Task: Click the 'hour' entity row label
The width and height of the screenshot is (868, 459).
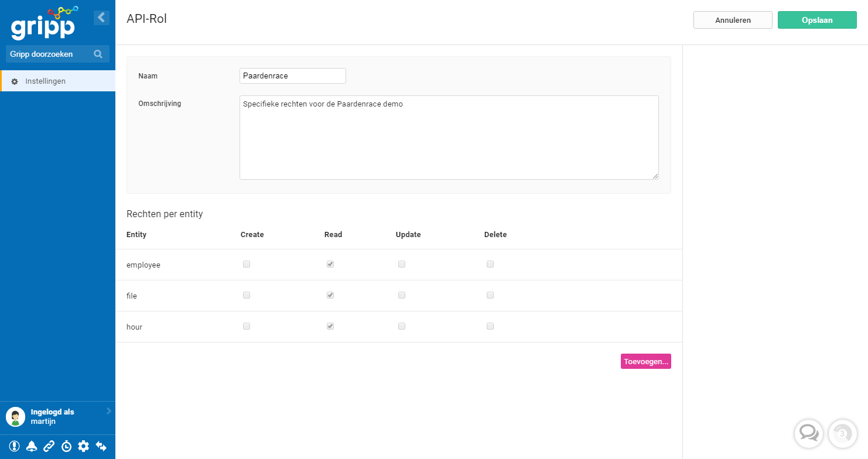Action: (x=134, y=327)
